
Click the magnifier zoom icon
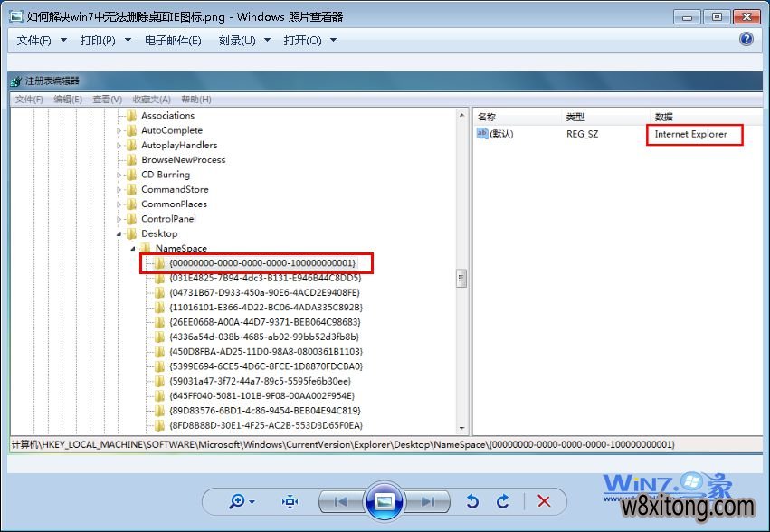pyautogui.click(x=237, y=501)
